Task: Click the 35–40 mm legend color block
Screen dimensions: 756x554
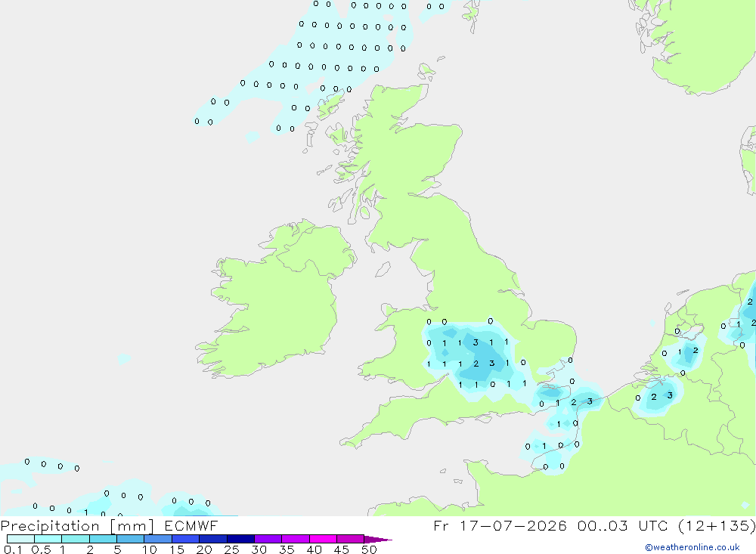Action: (296, 539)
